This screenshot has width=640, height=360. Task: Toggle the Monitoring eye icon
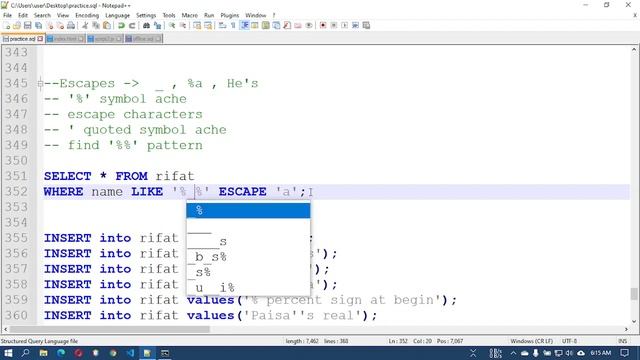click(x=309, y=25)
